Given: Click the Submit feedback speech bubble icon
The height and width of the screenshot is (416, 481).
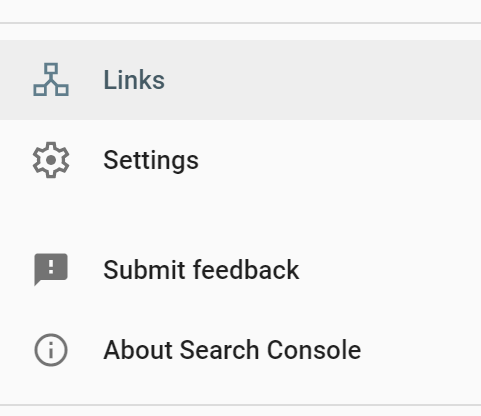Looking at the screenshot, I should pos(51,269).
